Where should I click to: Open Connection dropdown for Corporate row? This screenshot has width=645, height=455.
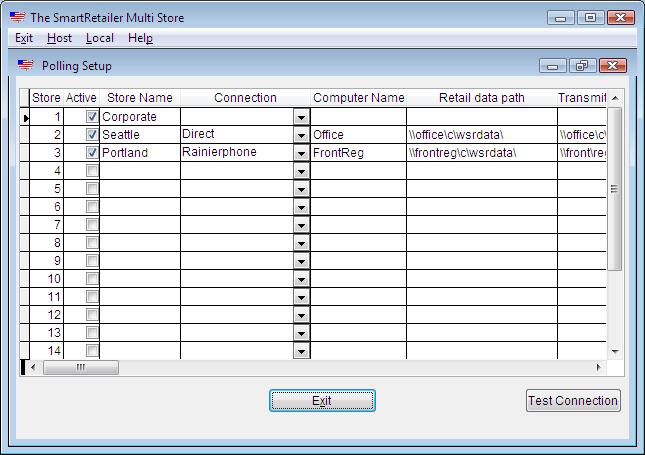coord(302,117)
